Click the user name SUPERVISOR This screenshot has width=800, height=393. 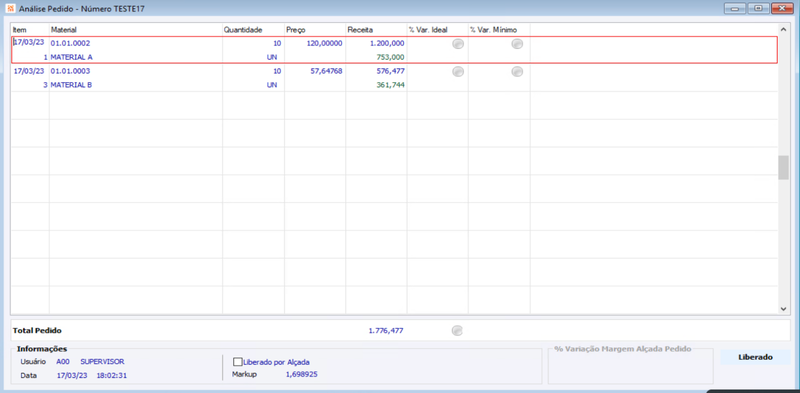pyautogui.click(x=102, y=361)
